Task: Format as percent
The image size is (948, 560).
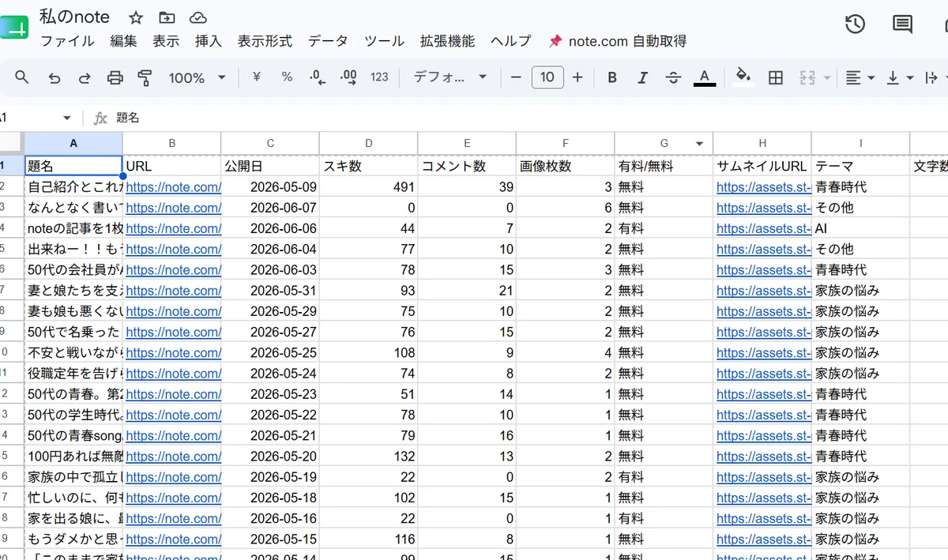Action: point(287,77)
